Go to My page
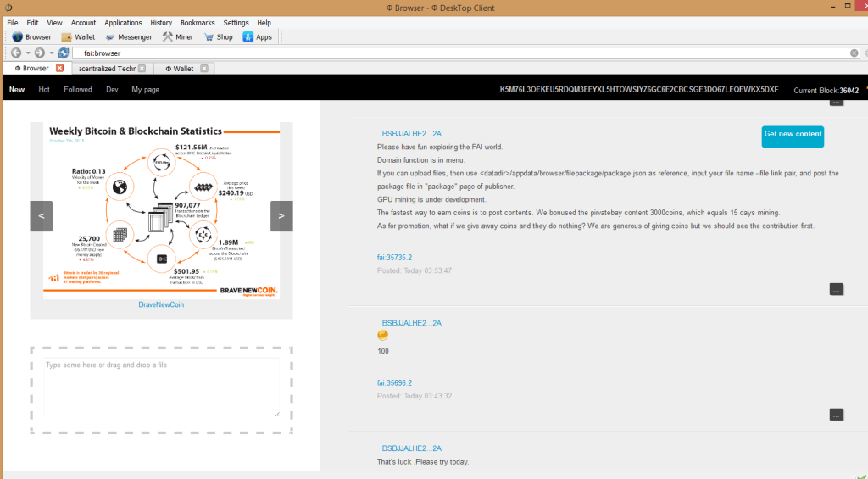The image size is (868, 479). click(146, 89)
